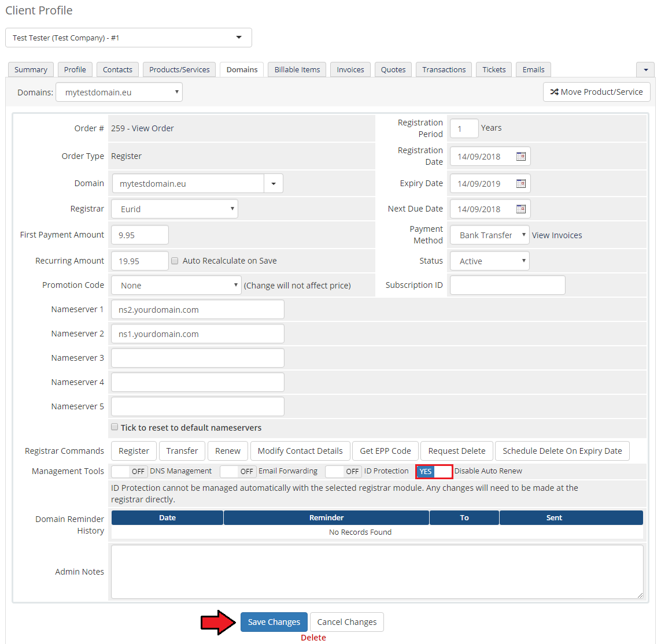Click the Nameserver 2 field
The height and width of the screenshot is (644, 661).
click(x=198, y=334)
